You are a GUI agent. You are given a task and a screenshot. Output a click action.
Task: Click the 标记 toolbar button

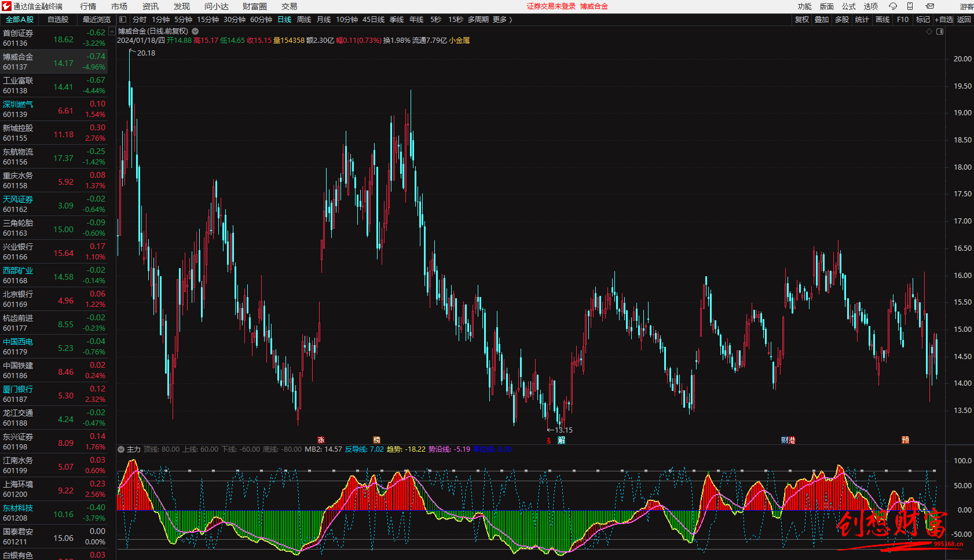click(923, 20)
